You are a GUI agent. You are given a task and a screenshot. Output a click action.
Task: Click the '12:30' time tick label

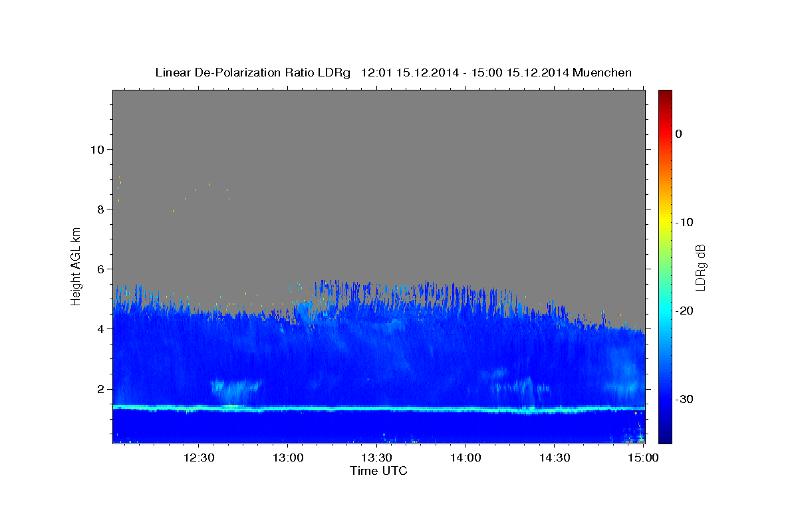tap(199, 458)
